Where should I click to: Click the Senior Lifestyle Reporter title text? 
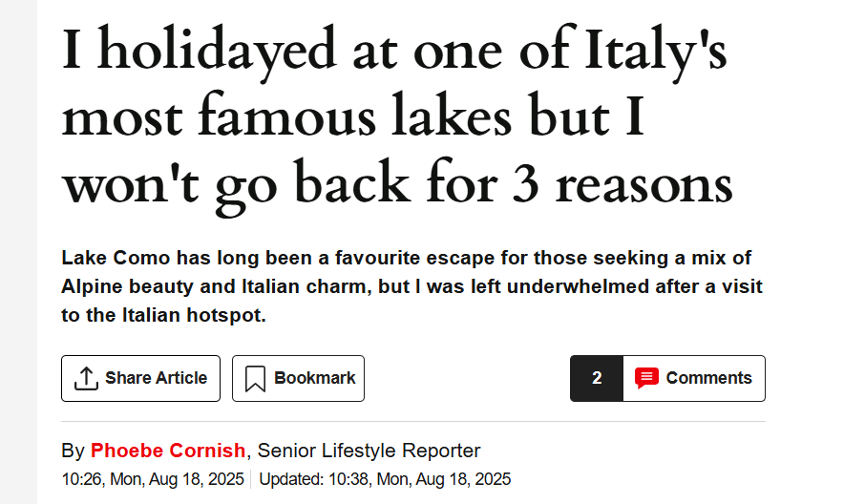coord(369,451)
